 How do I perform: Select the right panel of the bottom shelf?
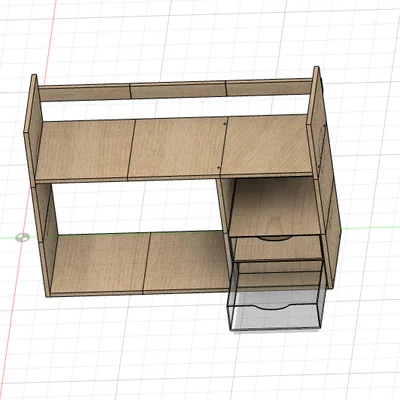(x=187, y=261)
